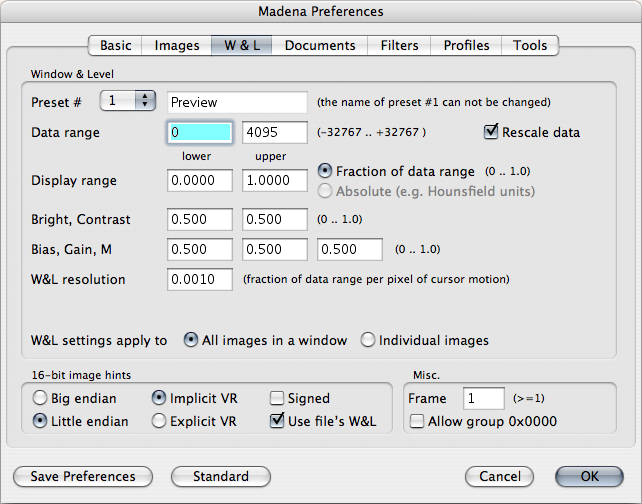Open the Documents tab
Viewport: 642px width, 504px height.
pyautogui.click(x=319, y=45)
